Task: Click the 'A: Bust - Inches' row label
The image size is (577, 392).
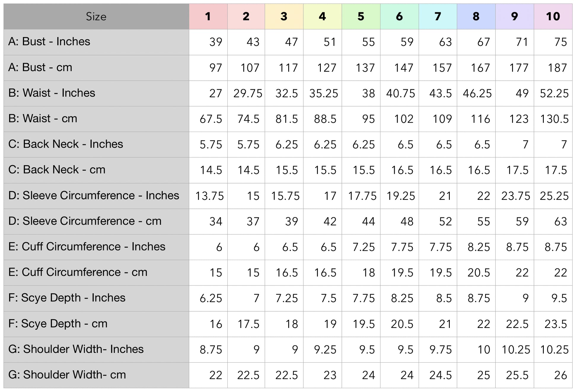Action: coord(49,42)
